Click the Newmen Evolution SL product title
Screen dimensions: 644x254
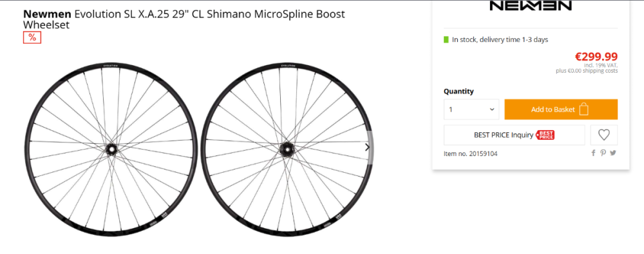(184, 19)
